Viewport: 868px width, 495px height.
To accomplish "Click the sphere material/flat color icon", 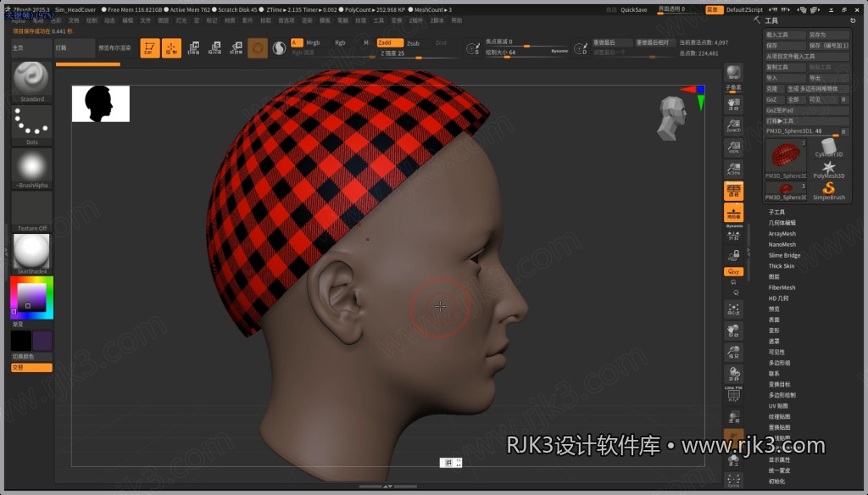I will tap(279, 48).
